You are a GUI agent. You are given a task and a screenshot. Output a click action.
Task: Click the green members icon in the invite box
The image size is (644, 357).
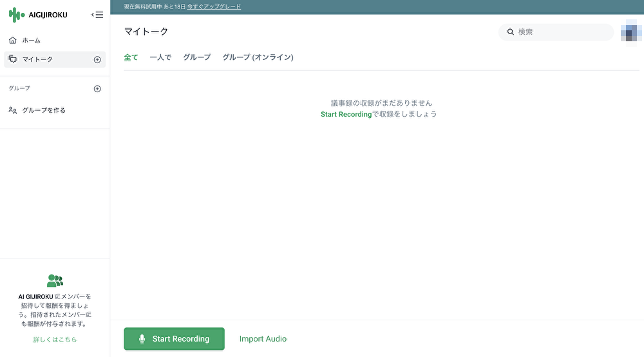tap(55, 280)
